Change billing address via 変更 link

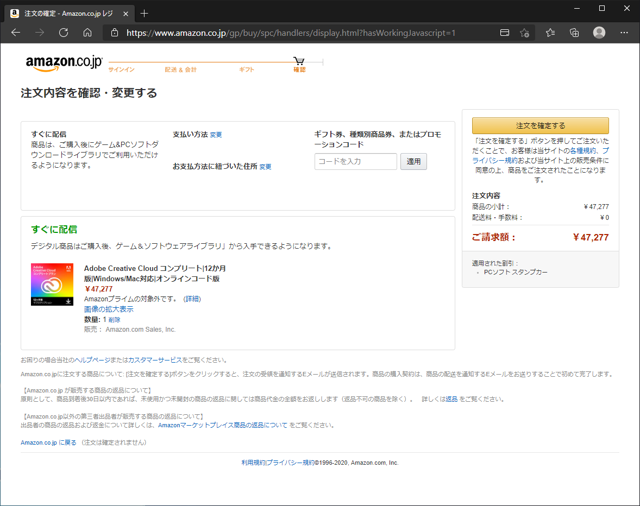265,166
